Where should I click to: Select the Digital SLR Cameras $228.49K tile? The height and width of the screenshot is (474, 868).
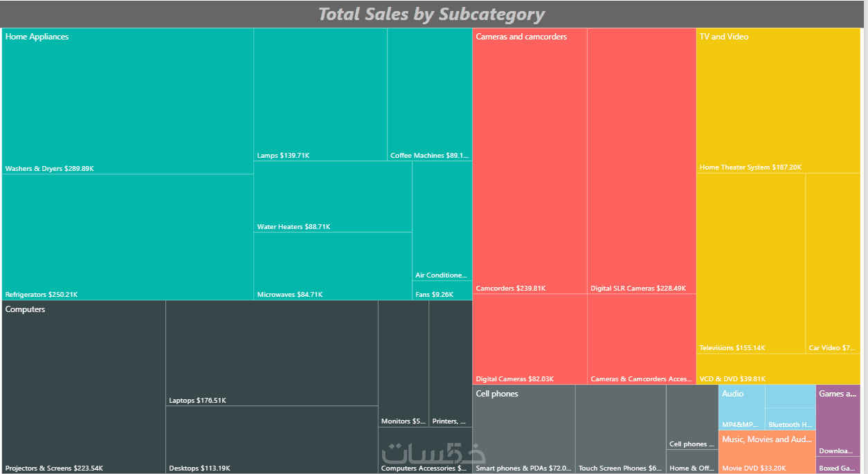click(642, 161)
